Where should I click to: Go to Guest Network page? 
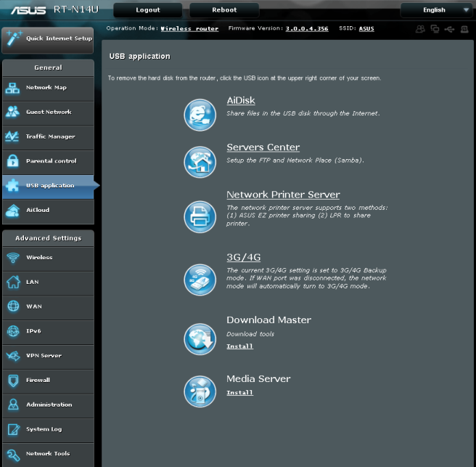[x=49, y=112]
